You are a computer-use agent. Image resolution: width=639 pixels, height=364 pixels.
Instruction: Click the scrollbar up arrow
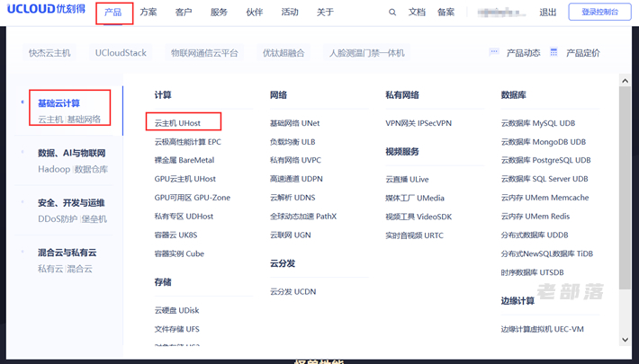625,81
